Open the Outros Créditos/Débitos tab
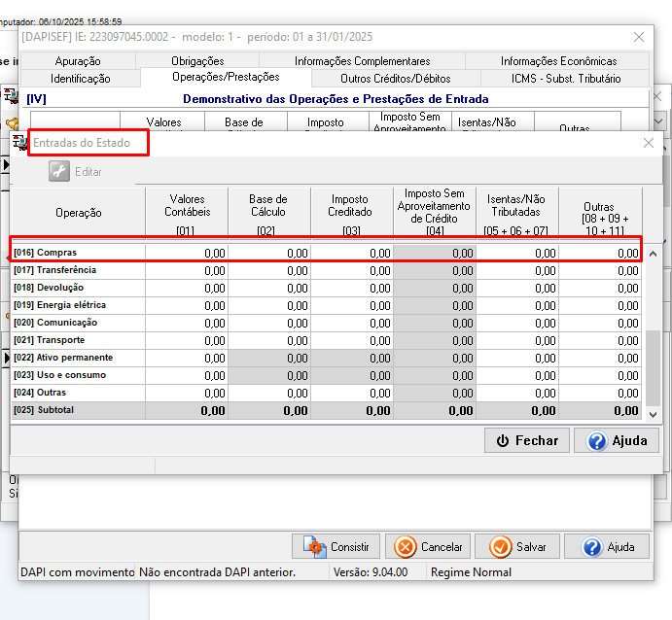The width and height of the screenshot is (672, 620). tap(395, 78)
